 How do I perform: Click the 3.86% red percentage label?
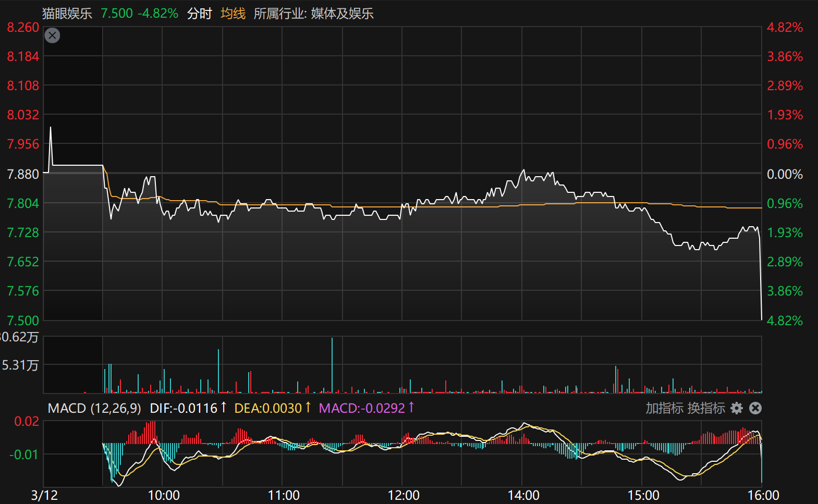[x=785, y=56]
